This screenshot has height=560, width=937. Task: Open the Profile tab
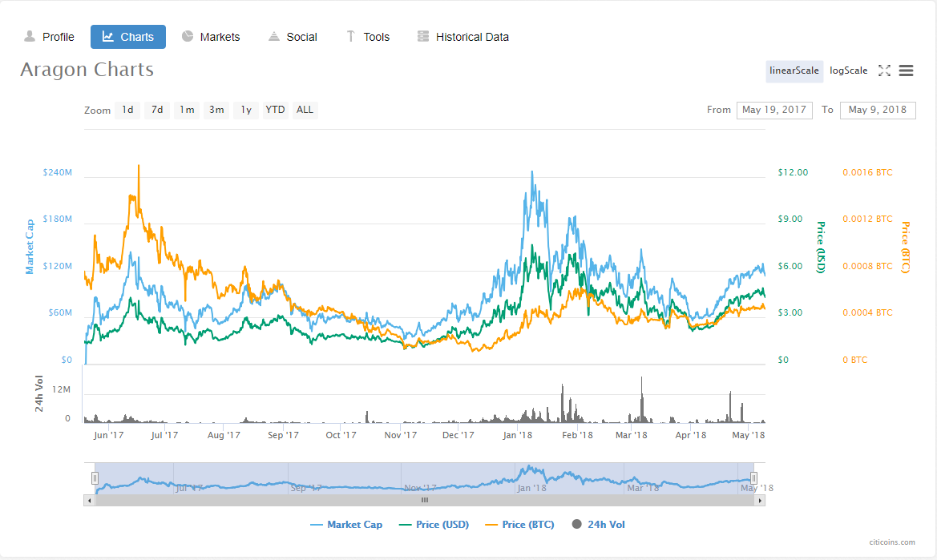[49, 37]
